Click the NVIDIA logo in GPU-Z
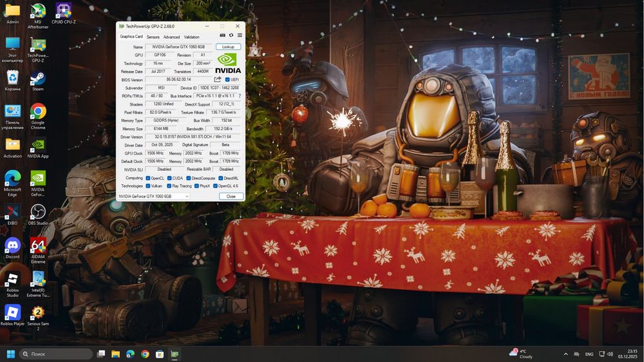 click(x=229, y=63)
